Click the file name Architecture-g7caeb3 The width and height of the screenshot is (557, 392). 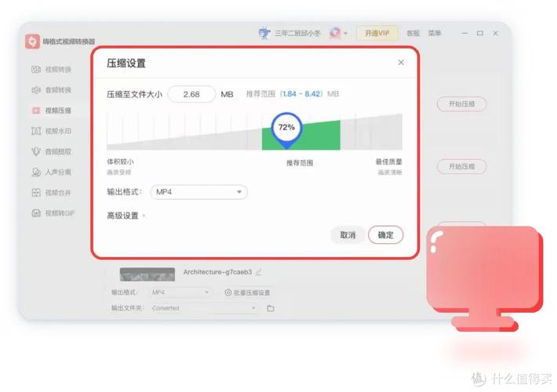[217, 272]
